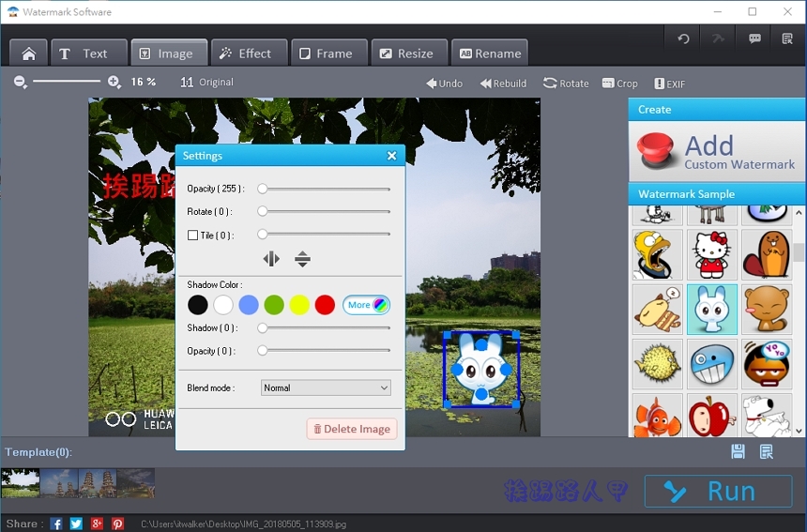Share via the Twitter icon
The width and height of the screenshot is (807, 532).
76,524
